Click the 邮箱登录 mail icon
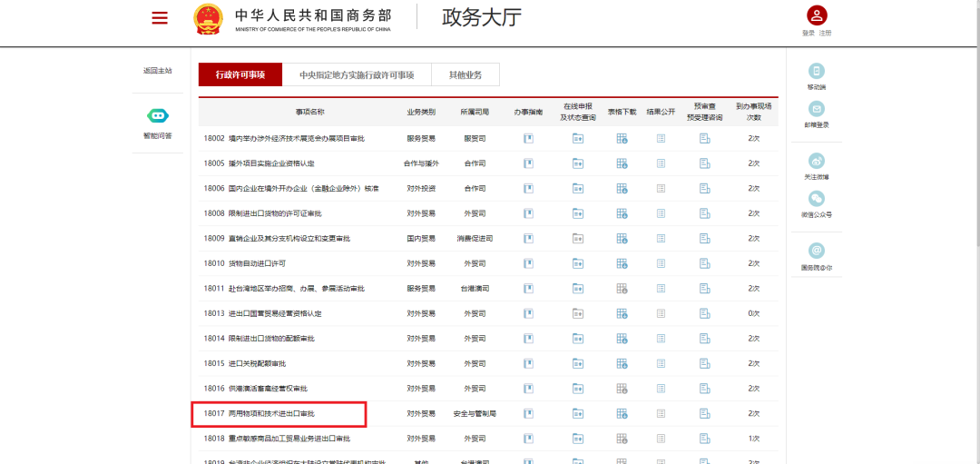 point(817,109)
